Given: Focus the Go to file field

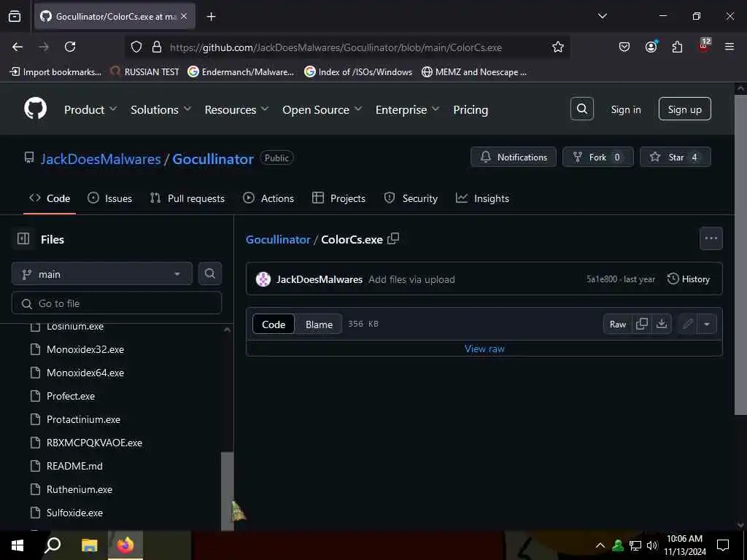Looking at the screenshot, I should pos(116,303).
